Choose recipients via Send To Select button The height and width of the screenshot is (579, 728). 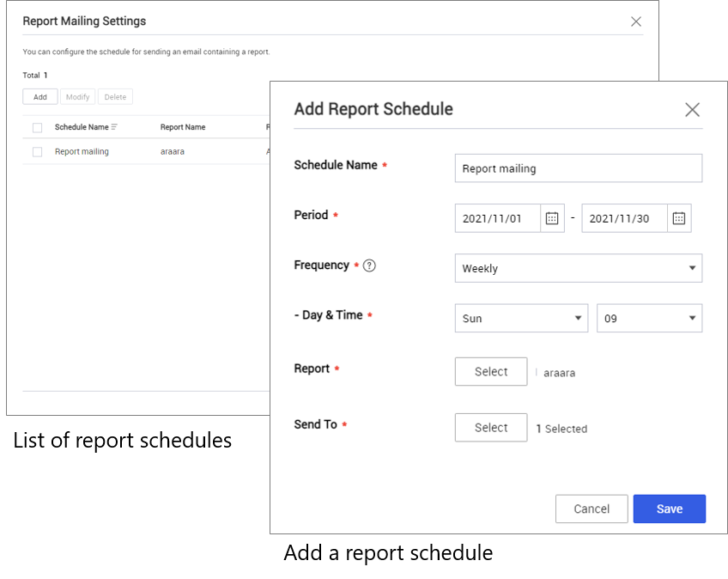(490, 427)
